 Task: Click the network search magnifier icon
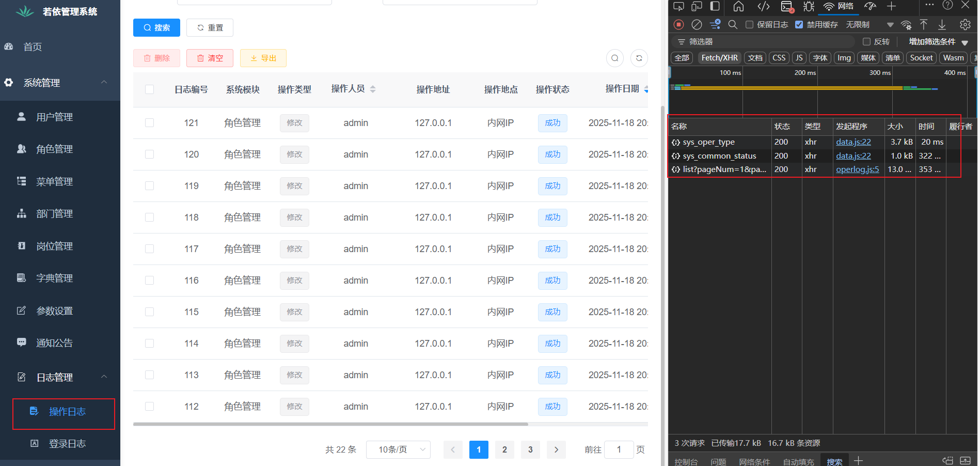click(x=733, y=24)
